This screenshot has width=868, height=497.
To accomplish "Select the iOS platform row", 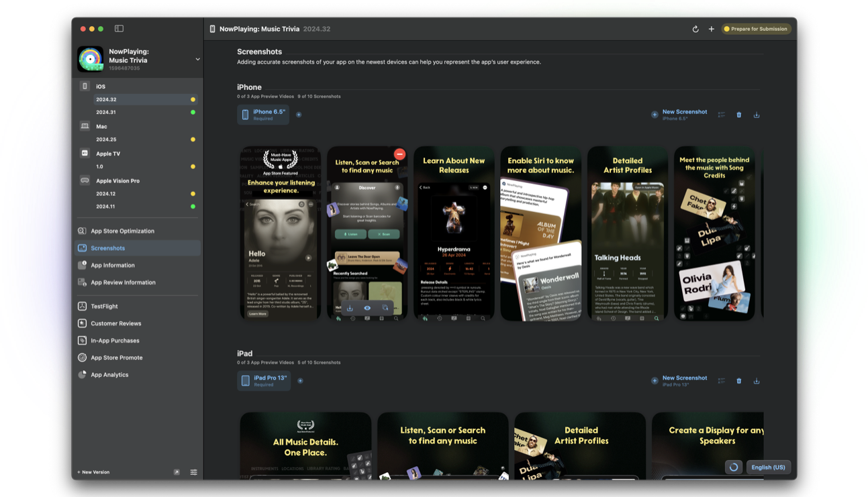I will click(x=138, y=87).
